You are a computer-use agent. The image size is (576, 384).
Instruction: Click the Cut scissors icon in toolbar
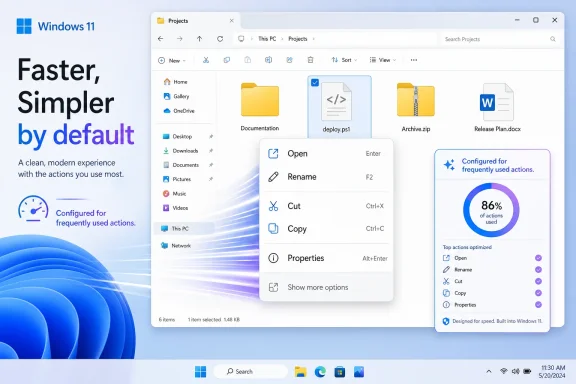206,60
